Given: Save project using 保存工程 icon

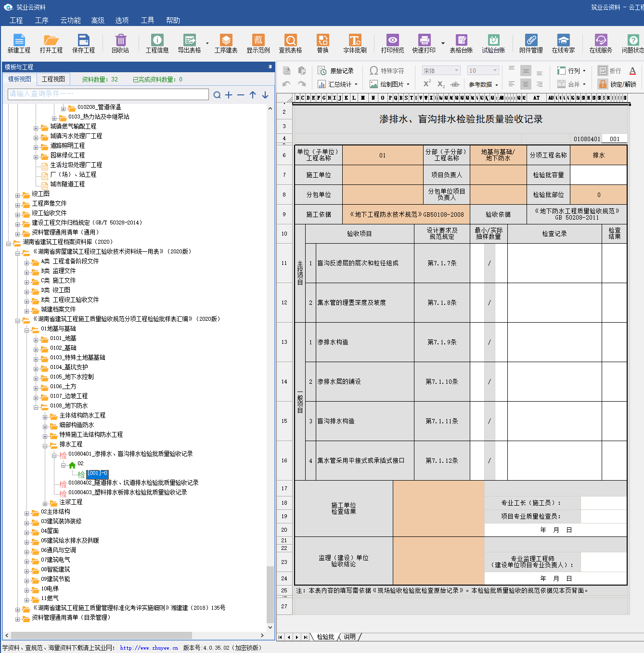Looking at the screenshot, I should (x=83, y=43).
